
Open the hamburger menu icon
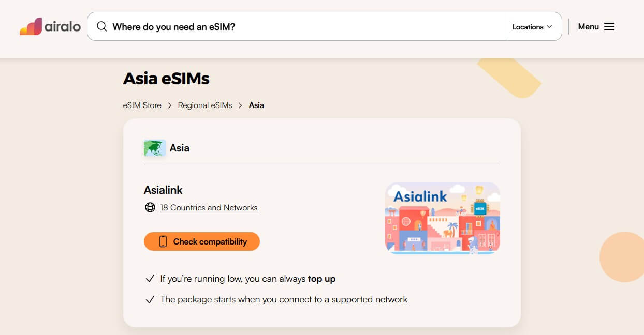(x=609, y=26)
